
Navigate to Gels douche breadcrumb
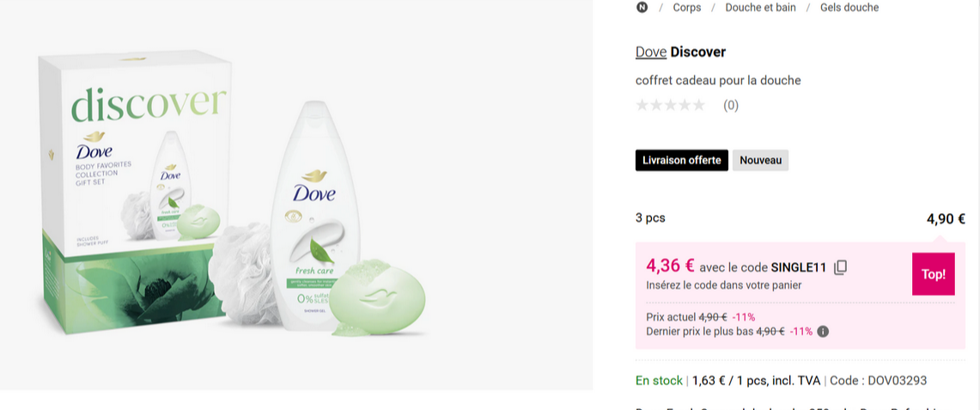pyautogui.click(x=849, y=8)
